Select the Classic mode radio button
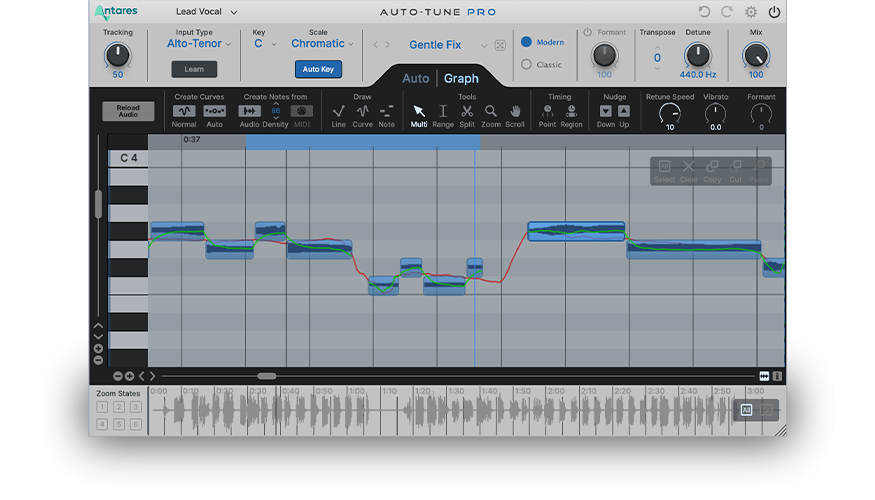Image resolution: width=875 pixels, height=500 pixels. (x=527, y=65)
